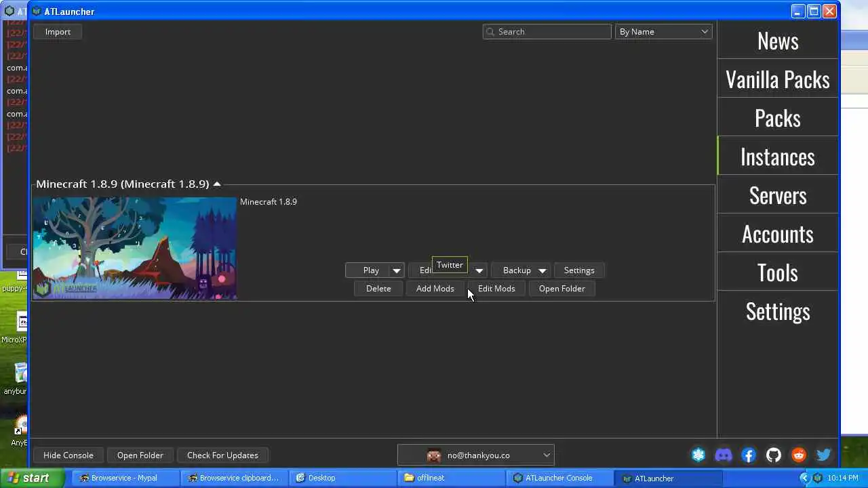Switch to the News tab

coord(778,41)
